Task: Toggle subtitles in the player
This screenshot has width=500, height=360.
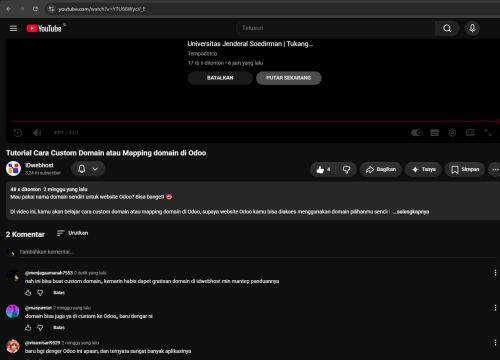Action: tap(435, 133)
